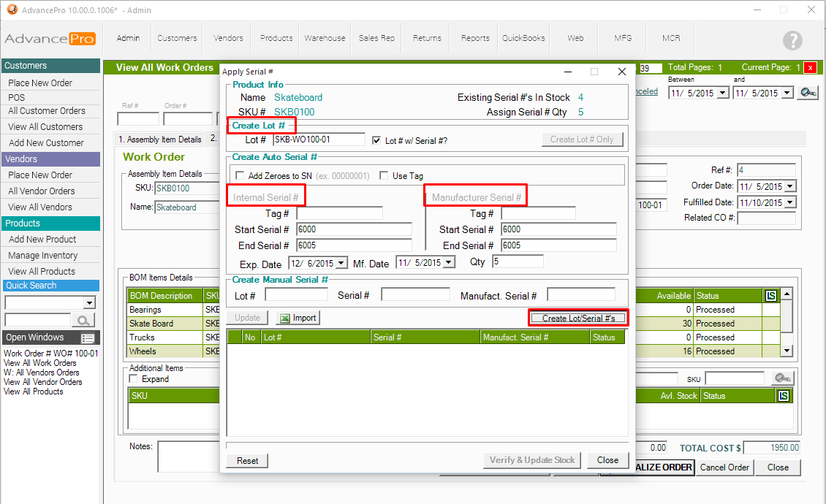The width and height of the screenshot is (826, 504).
Task: Click the Open Windows list icon
Action: tap(88, 338)
